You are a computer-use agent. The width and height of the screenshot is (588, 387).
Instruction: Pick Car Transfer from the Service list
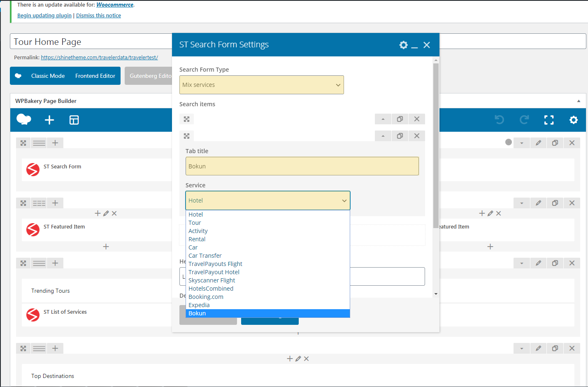[268, 256]
